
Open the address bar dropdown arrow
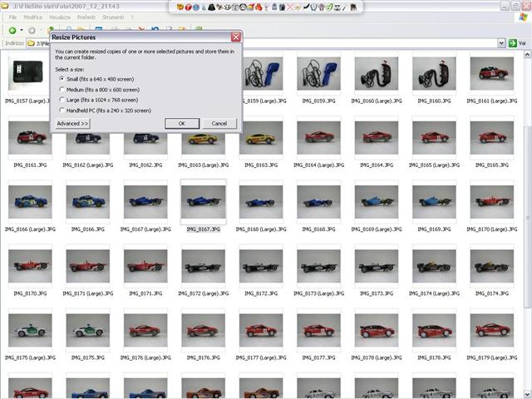point(501,43)
